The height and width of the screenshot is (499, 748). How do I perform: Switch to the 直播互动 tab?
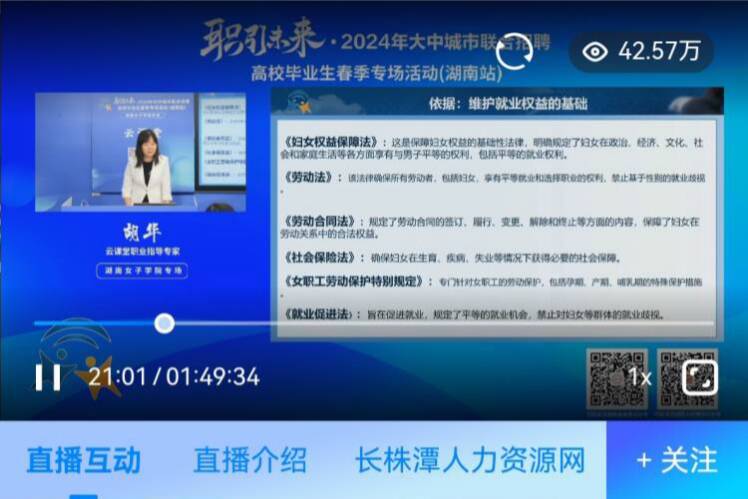83,460
